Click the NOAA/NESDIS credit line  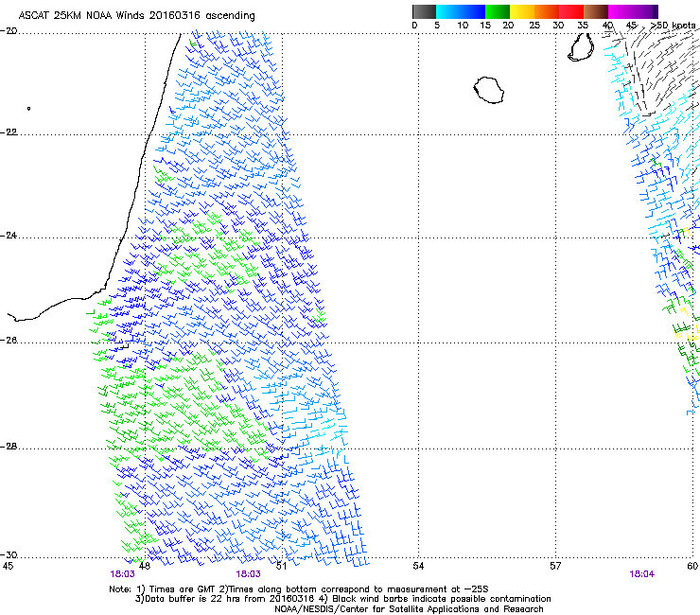409,609
